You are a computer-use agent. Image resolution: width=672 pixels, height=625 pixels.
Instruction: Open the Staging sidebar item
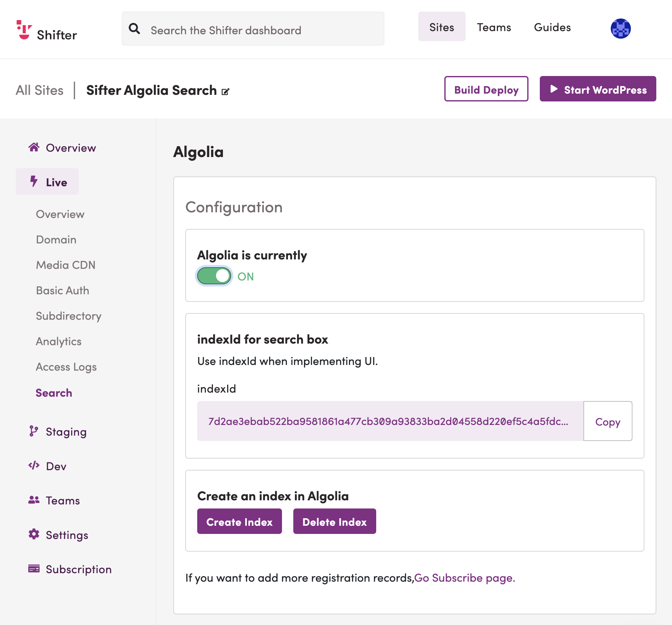[58, 432]
